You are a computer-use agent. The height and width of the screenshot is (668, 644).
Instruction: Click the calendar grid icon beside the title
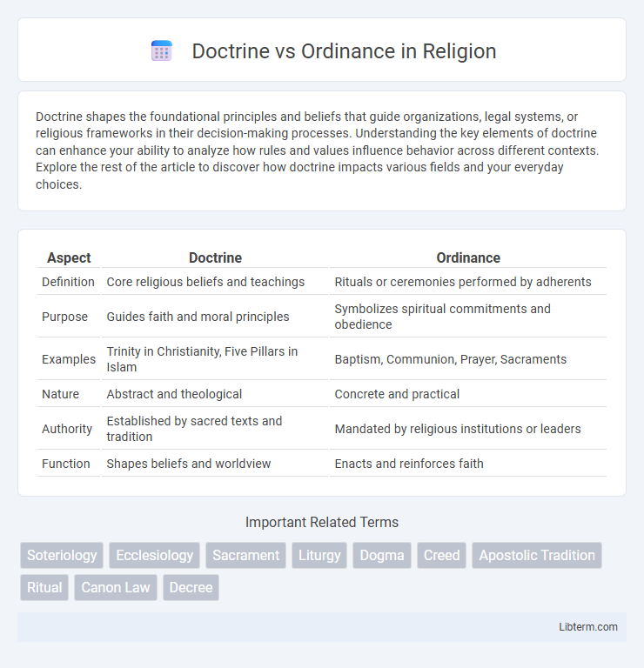click(162, 51)
